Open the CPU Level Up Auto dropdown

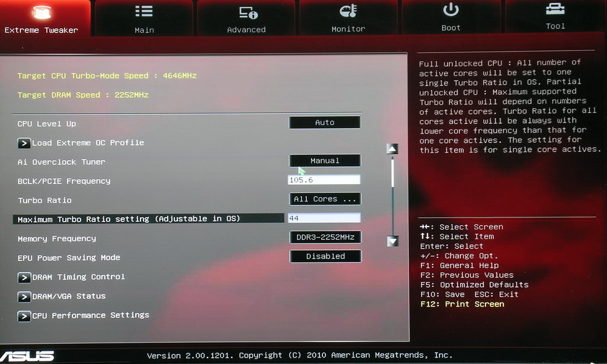tap(325, 122)
